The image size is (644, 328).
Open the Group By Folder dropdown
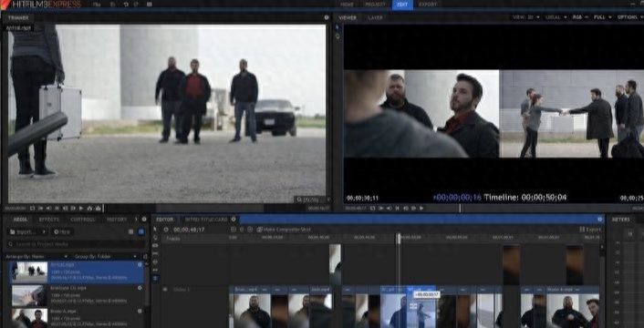[106, 256]
